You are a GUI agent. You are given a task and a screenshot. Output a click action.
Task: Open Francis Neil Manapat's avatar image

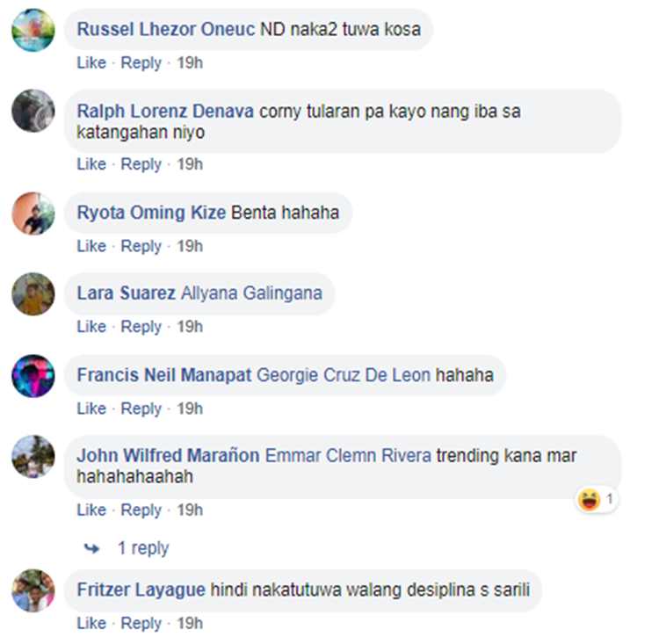tap(33, 376)
